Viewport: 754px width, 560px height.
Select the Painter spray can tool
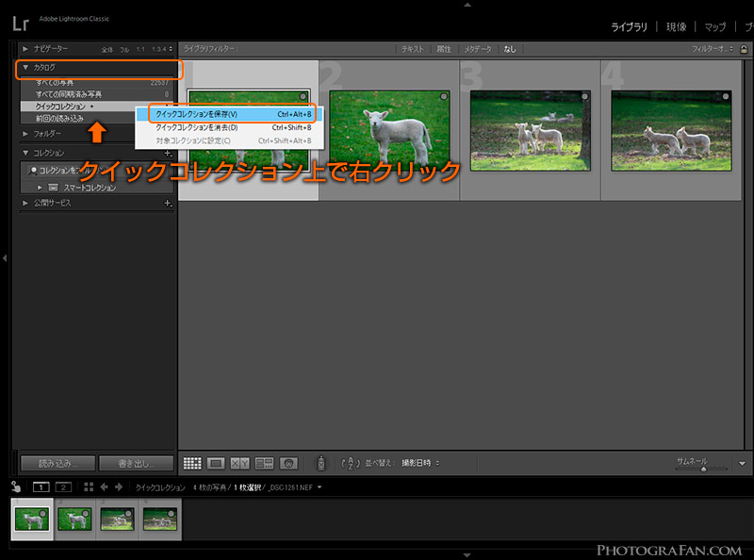tap(321, 463)
